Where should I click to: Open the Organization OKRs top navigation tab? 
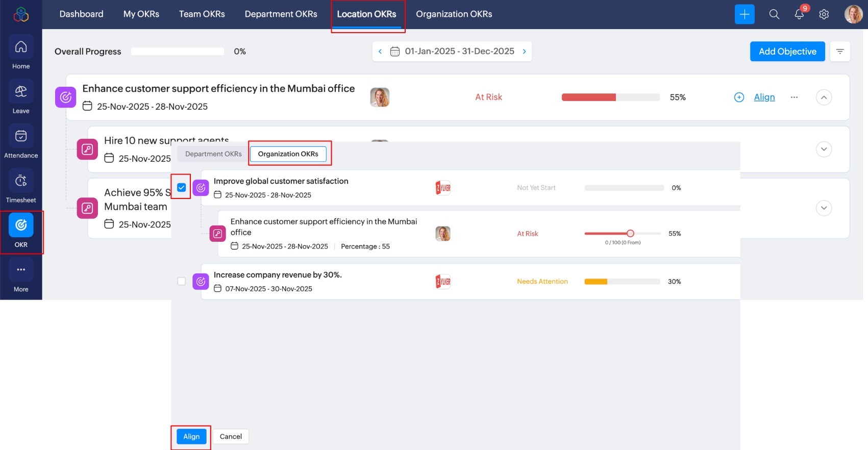pyautogui.click(x=454, y=14)
